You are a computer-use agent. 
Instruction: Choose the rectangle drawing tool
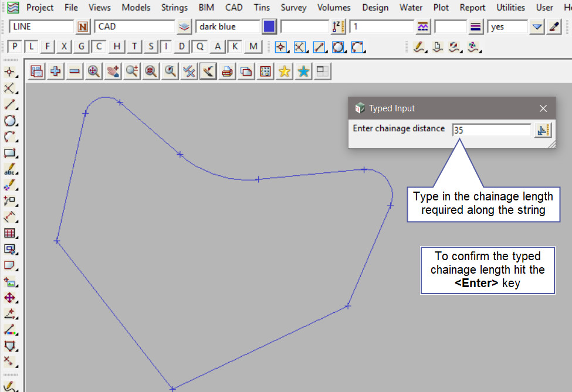pos(9,154)
